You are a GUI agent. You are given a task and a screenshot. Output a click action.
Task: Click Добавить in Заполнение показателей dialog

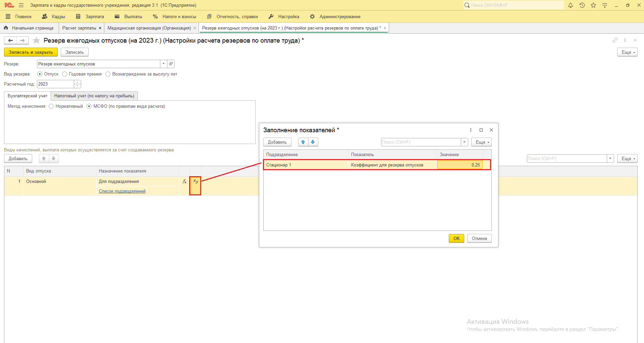tap(277, 142)
